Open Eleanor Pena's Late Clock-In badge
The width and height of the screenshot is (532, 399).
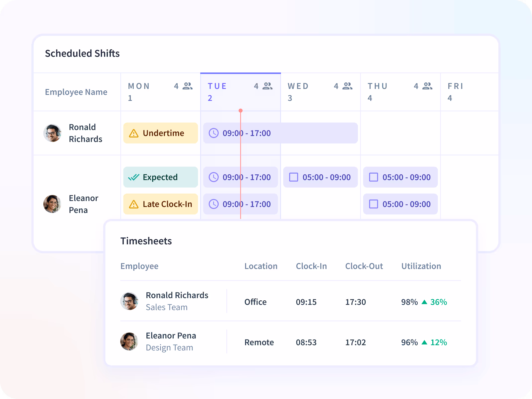click(x=161, y=204)
